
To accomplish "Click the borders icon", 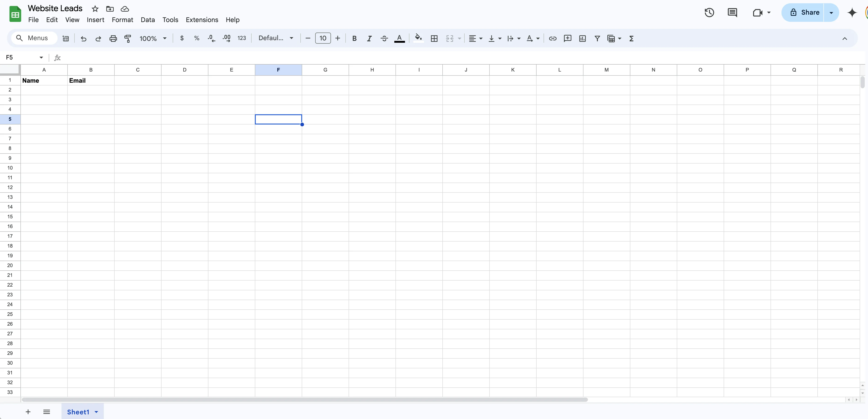I will point(434,38).
